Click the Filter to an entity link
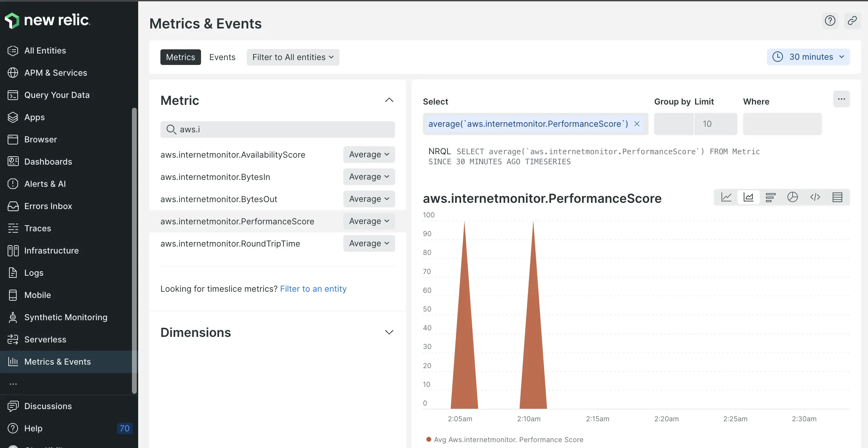This screenshot has width=868, height=448. (x=313, y=289)
